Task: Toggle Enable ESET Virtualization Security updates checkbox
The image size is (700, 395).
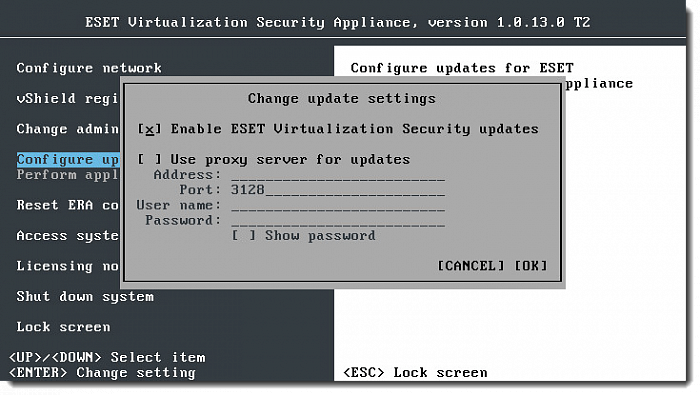Action: click(x=149, y=129)
